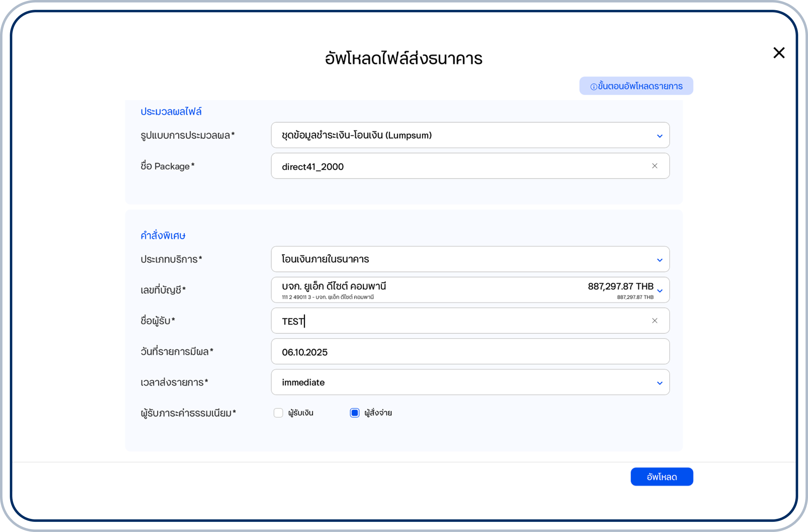Click the chevron icon on the Lumpsum format field
The height and width of the screenshot is (532, 808).
[x=659, y=135]
